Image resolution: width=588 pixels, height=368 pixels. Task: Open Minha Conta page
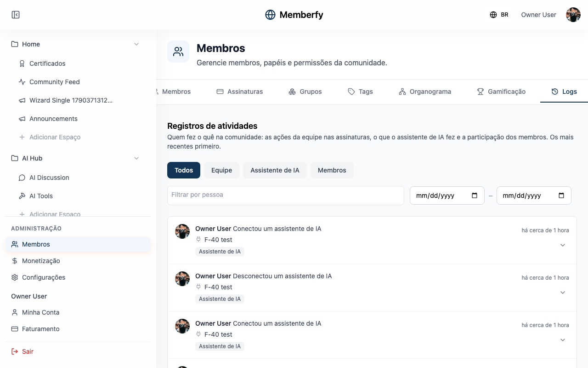click(78, 312)
